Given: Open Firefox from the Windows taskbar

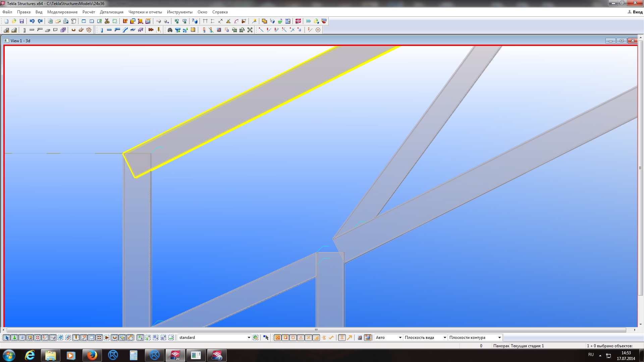Looking at the screenshot, I should (92, 355).
